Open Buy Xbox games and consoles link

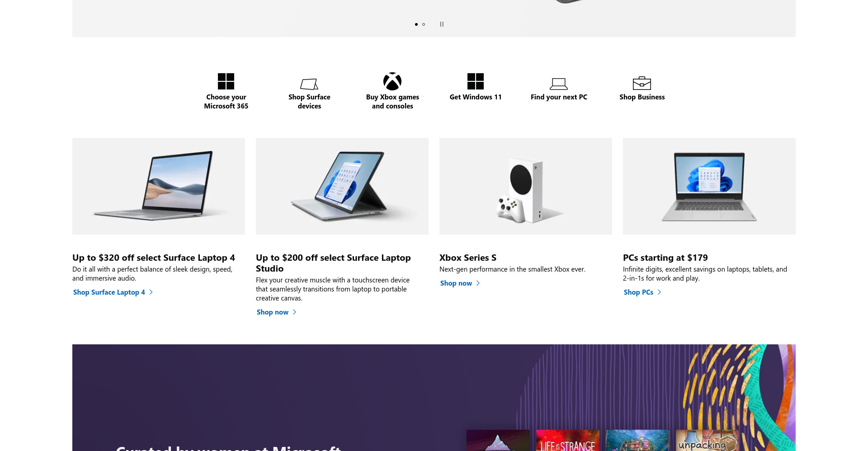392,101
